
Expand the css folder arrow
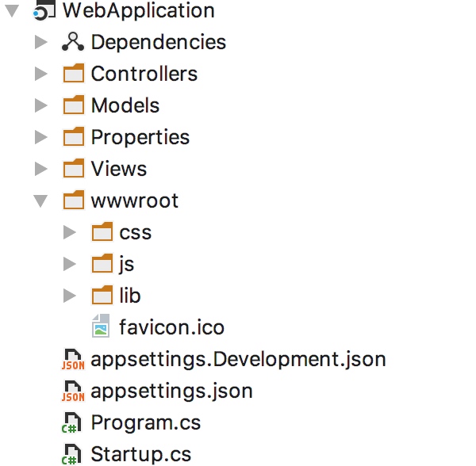(x=70, y=232)
